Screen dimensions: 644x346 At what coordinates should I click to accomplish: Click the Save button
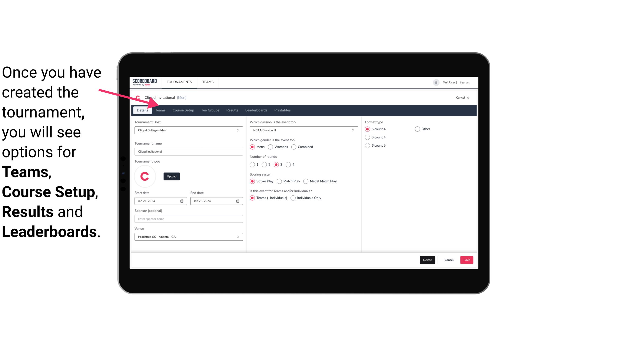[467, 259]
